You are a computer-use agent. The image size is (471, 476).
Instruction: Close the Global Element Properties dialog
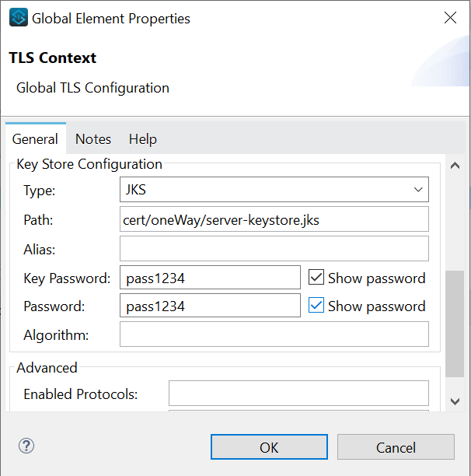[x=450, y=18]
